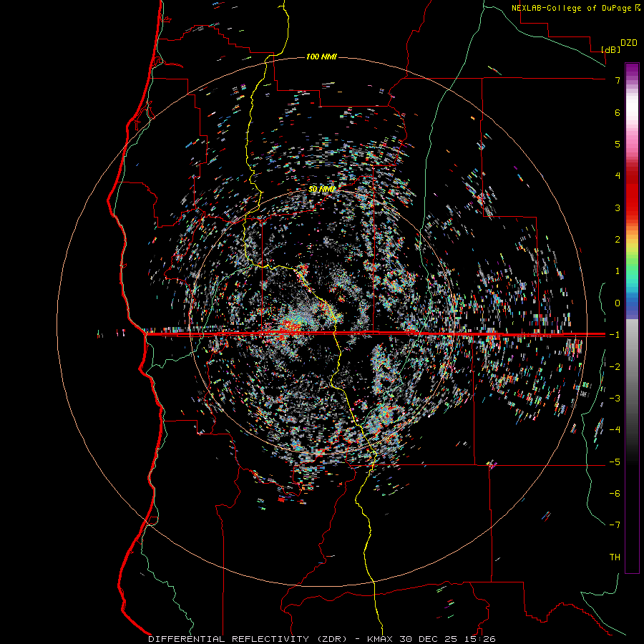Click the -1 value on color scale
Viewport: 644px width, 644px height.
click(615, 335)
